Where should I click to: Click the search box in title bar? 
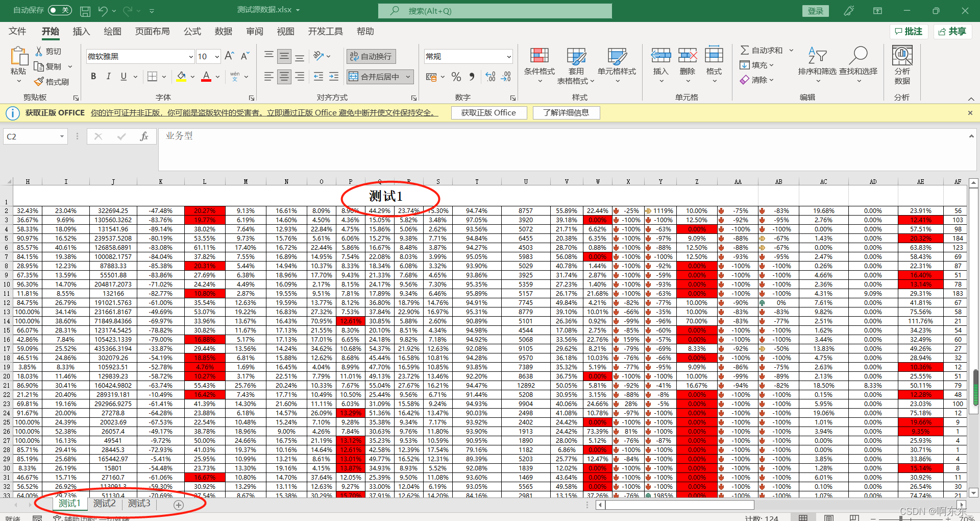point(495,11)
